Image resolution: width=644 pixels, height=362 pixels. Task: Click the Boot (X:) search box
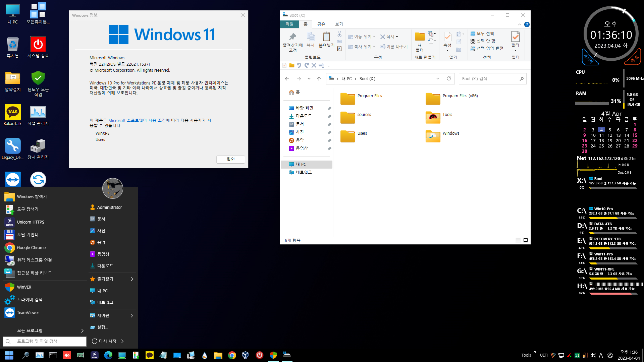[x=492, y=79]
